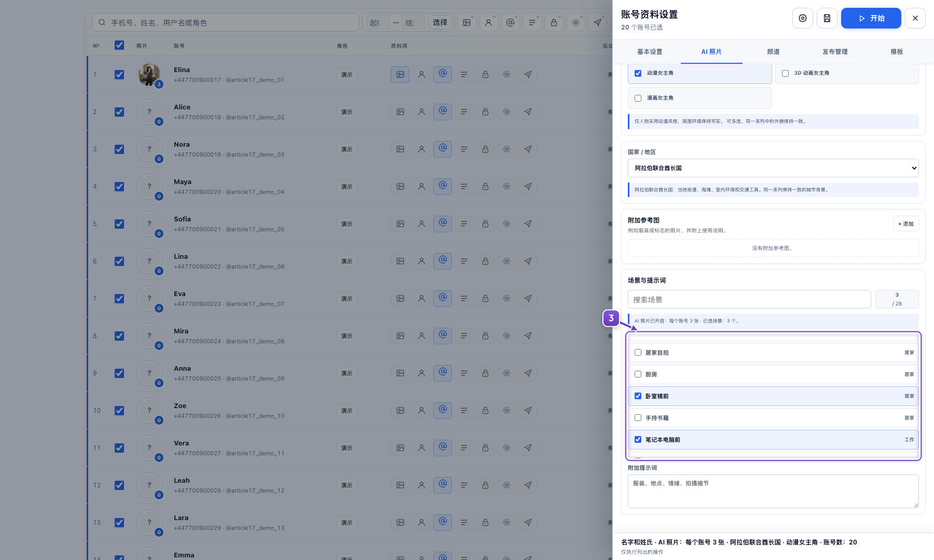Click the photo icon in the top filter toolbar
Viewport: 934px width, 560px height.
tap(467, 22)
